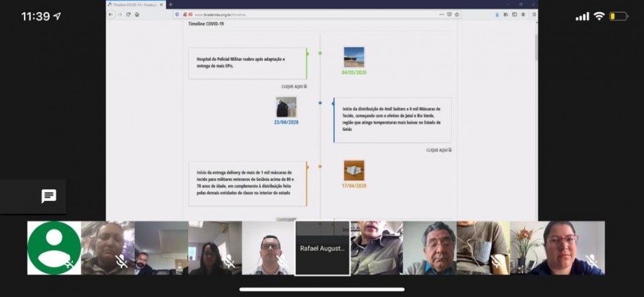Screen dimensions: 644x297
Task: Tap the Wi-Fi status icon
Action: 600,16
